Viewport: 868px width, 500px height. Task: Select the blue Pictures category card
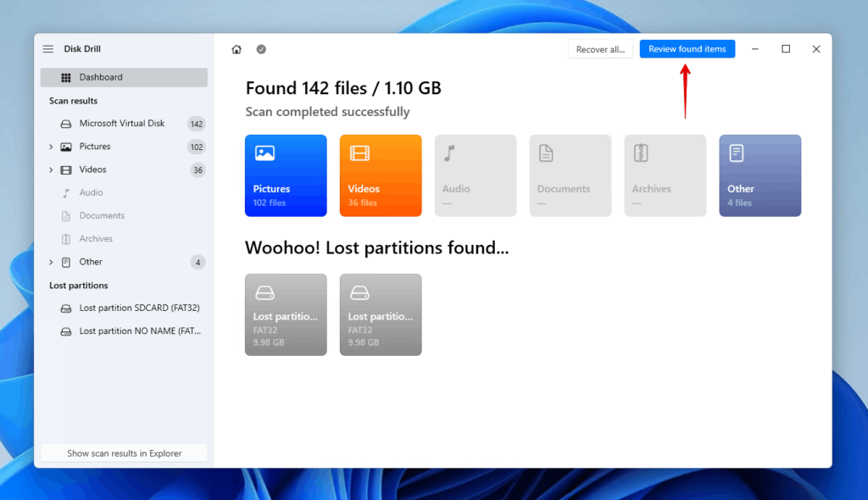coord(286,175)
